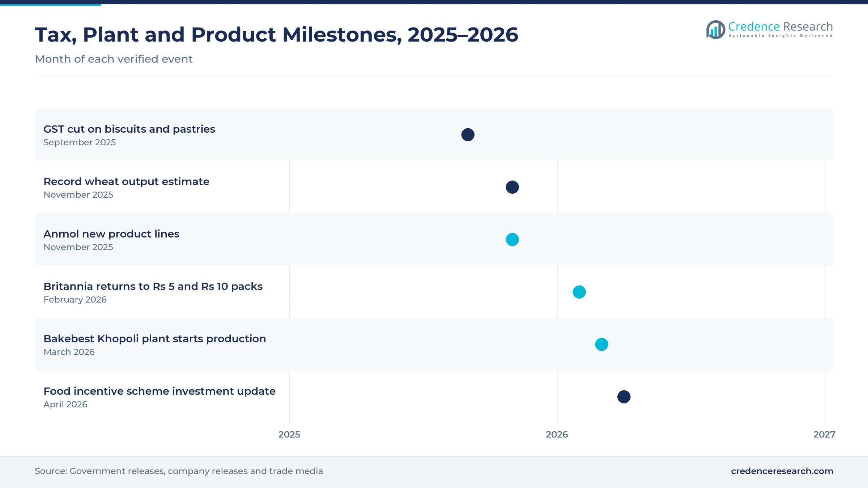Viewport: 868px width, 488px height.
Task: Click the Source note in footer
Action: [179, 471]
